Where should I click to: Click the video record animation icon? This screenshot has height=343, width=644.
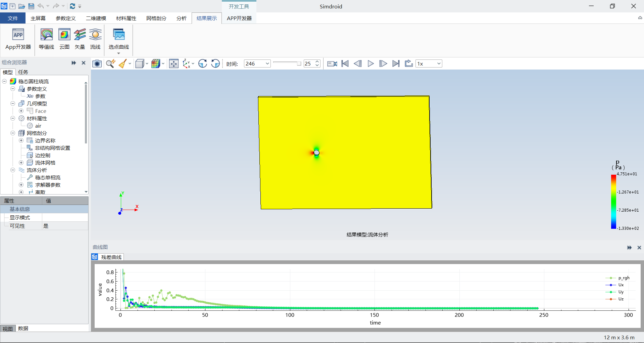click(x=332, y=63)
